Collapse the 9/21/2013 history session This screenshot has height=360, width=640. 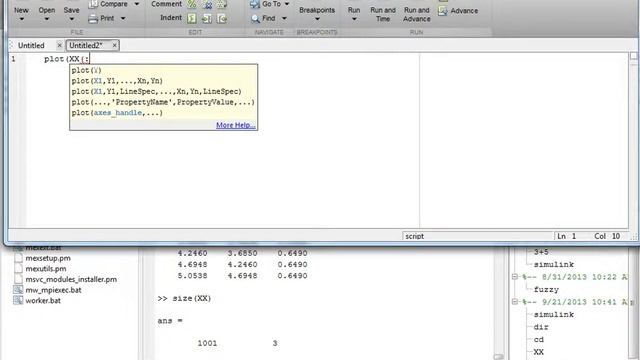coord(515,302)
